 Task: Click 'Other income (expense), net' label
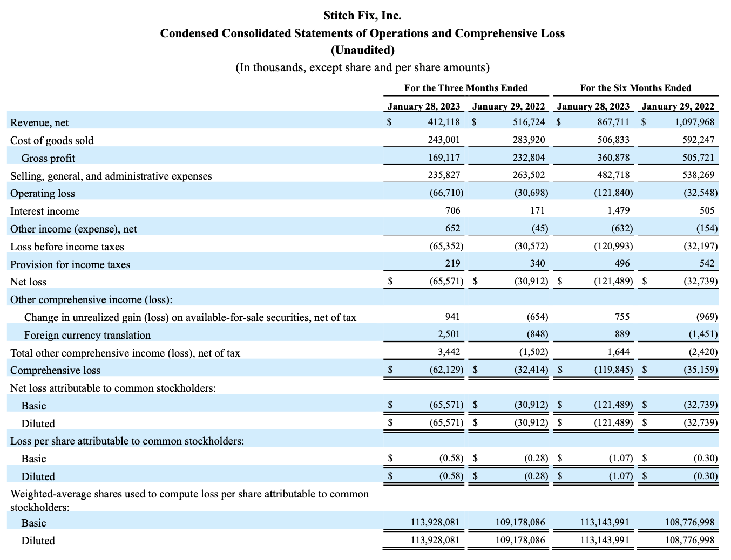(73, 229)
